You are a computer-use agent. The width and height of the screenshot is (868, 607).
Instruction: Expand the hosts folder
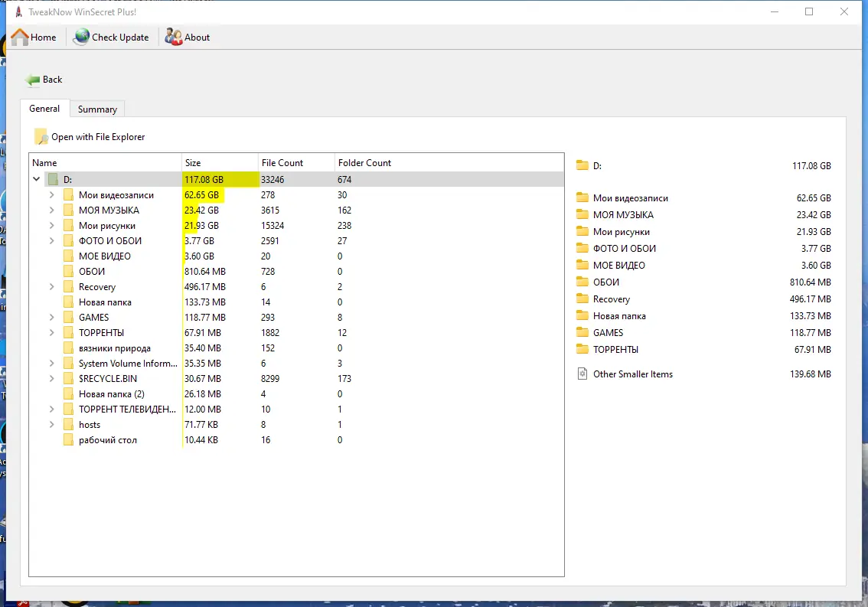[51, 425]
